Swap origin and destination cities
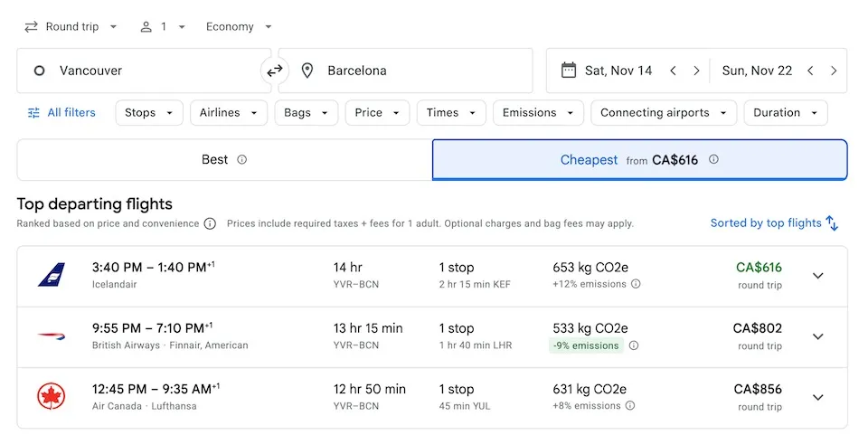This screenshot has height=435, width=868. click(275, 71)
